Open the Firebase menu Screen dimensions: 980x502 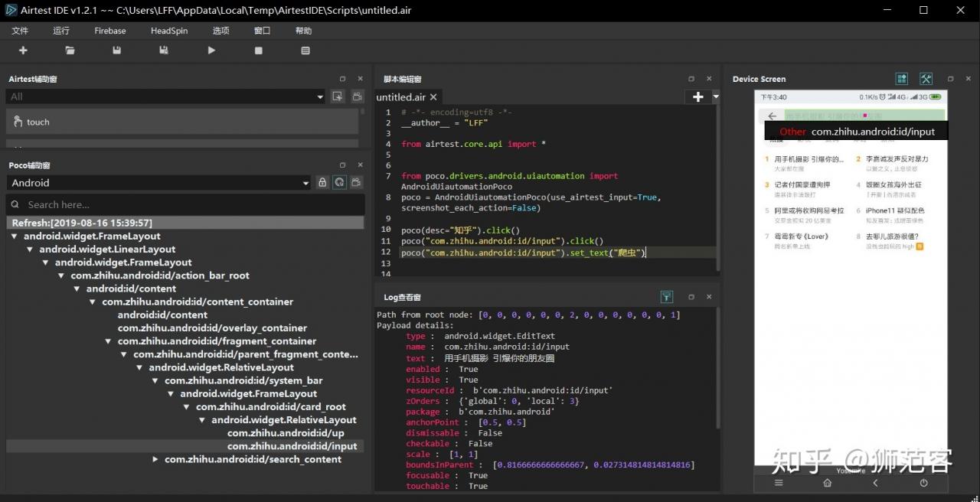pos(110,31)
